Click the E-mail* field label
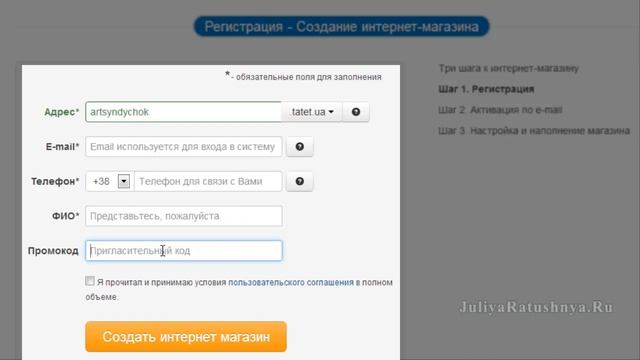The image size is (640, 360). (62, 147)
